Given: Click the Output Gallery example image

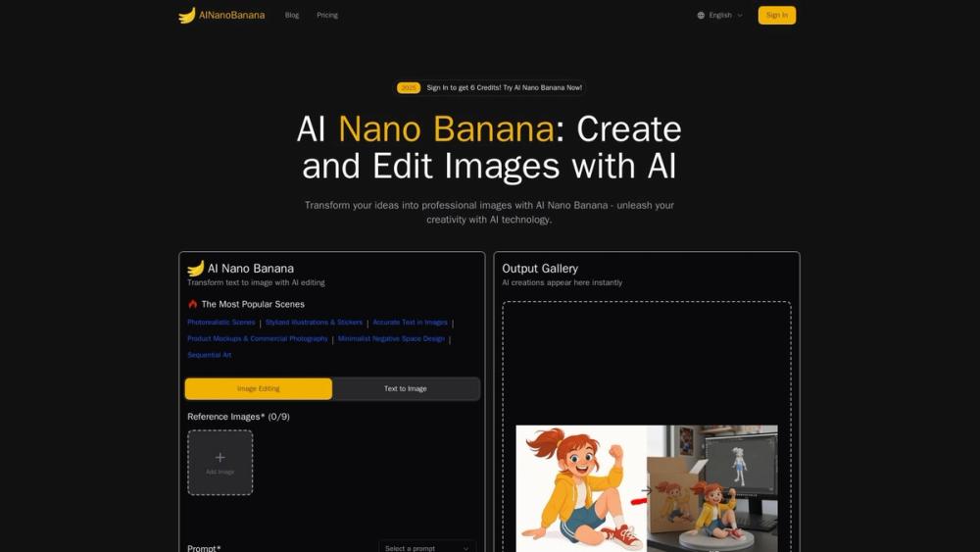Looking at the screenshot, I should click(x=647, y=488).
